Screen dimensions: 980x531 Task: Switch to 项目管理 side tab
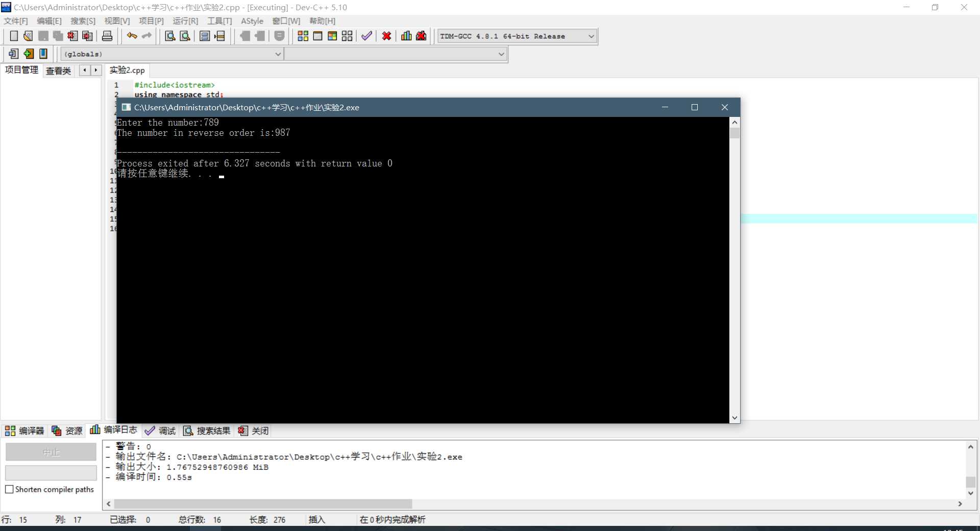(x=21, y=70)
